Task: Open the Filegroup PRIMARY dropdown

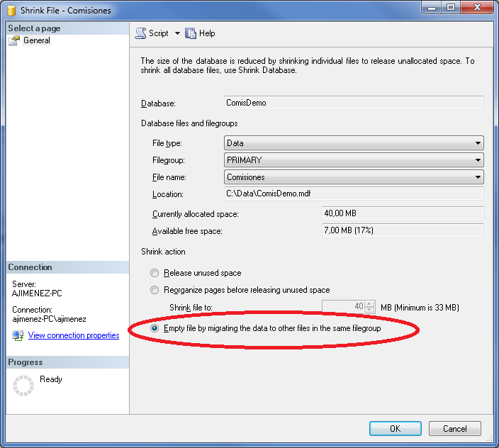Action: click(354, 160)
